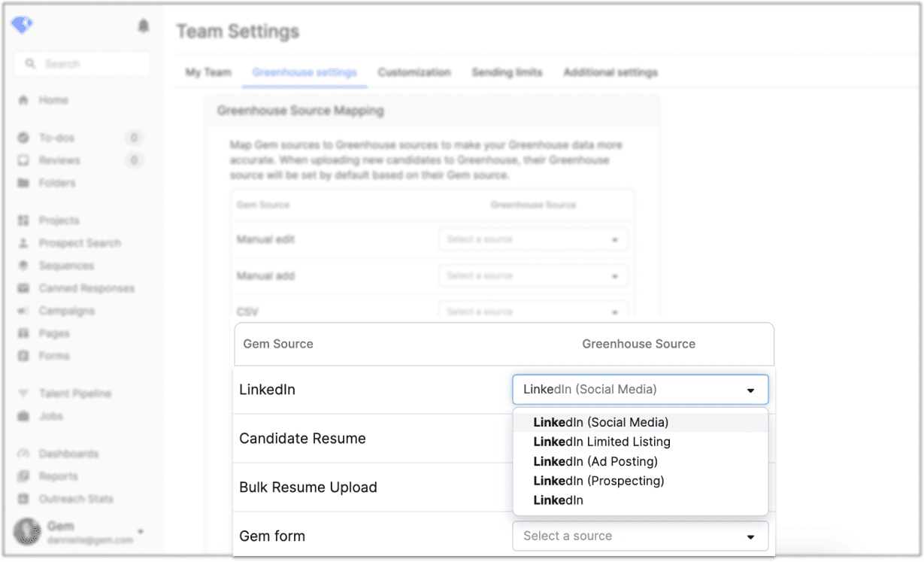Click into the sidebar Search field
Screen dimensions: 924x562
click(83, 64)
